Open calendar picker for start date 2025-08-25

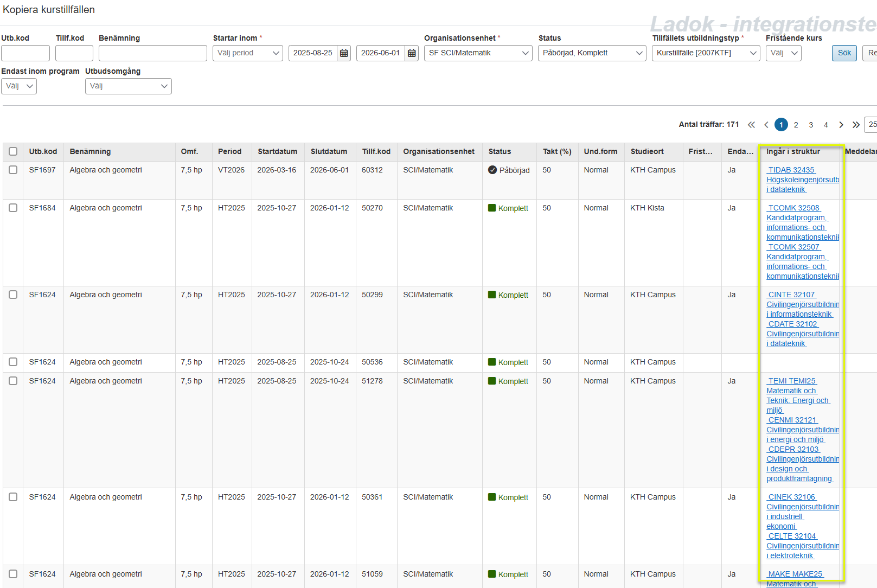click(344, 53)
